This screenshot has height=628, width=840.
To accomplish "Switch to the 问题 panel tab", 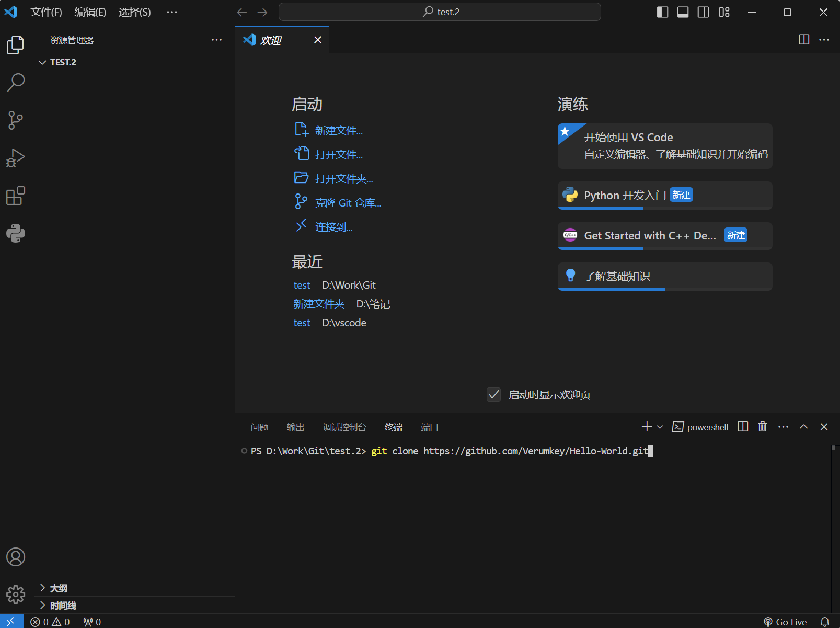I will [259, 427].
